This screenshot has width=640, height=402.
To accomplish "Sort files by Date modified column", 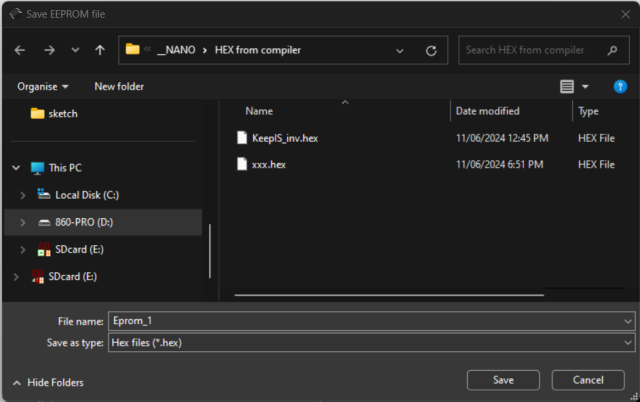I will point(487,111).
